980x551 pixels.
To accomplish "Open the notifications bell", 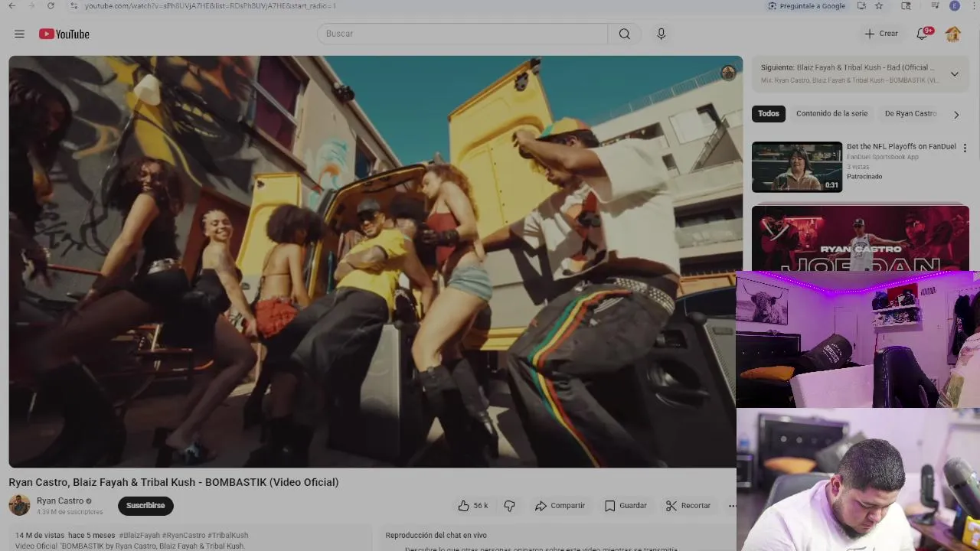I will click(x=923, y=34).
